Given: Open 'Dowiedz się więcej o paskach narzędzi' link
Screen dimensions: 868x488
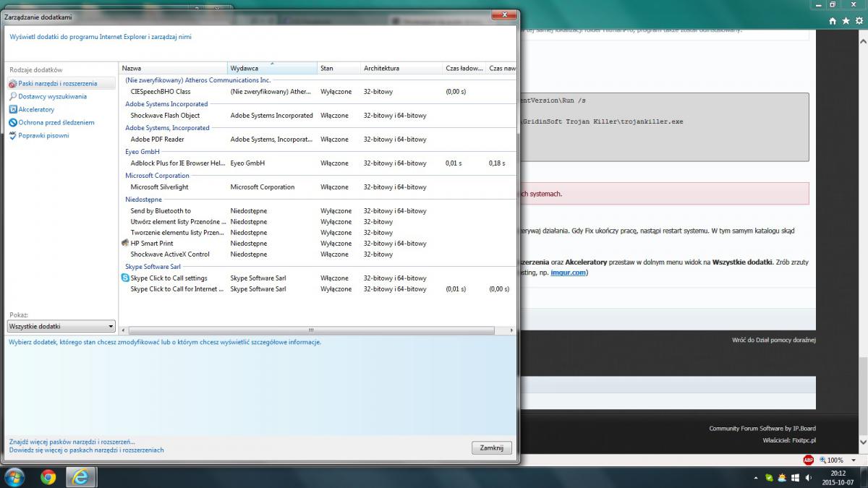Looking at the screenshot, I should (x=86, y=450).
